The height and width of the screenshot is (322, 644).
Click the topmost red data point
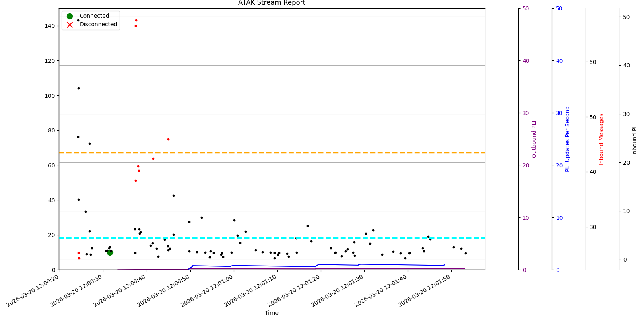136,20
